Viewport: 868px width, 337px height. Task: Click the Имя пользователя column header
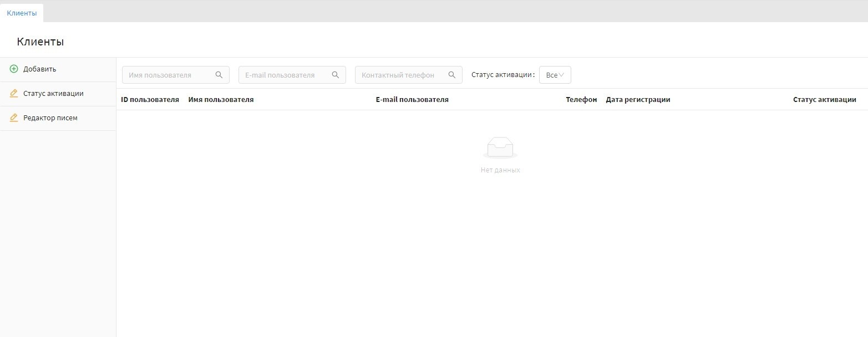point(221,100)
